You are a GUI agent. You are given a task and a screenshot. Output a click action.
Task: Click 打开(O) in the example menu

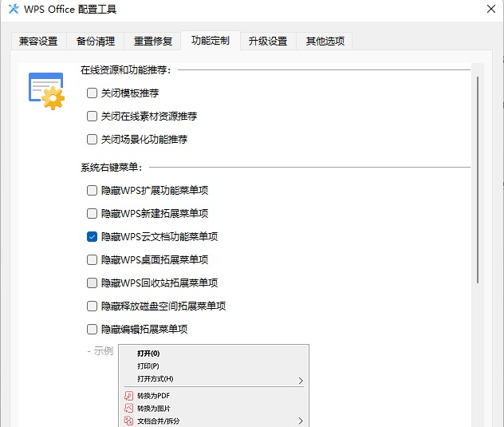[148, 354]
